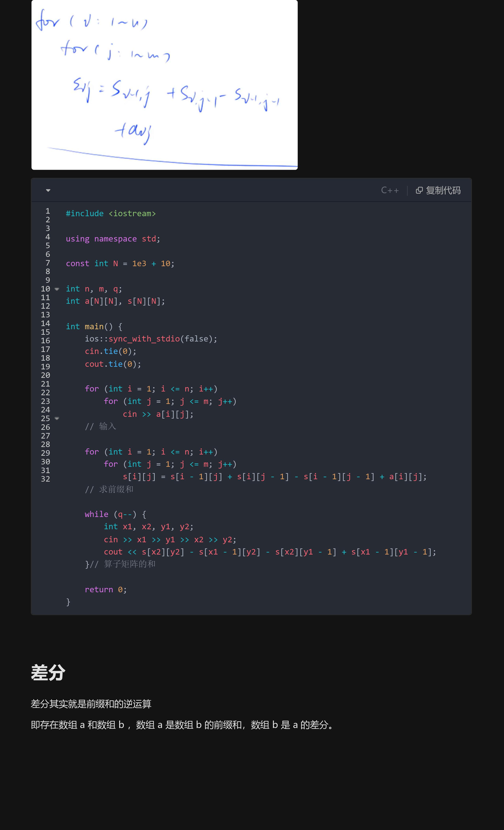Fold code at the line 10 arrow
The width and height of the screenshot is (504, 830).
(57, 289)
